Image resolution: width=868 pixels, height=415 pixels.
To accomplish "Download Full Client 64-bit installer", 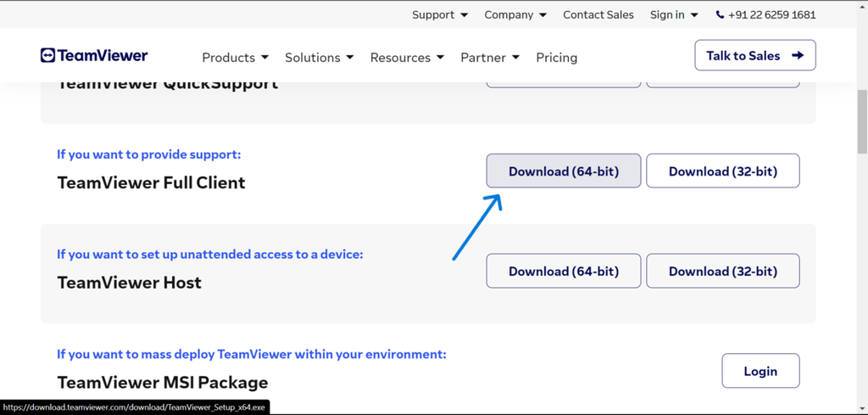I will [x=563, y=171].
